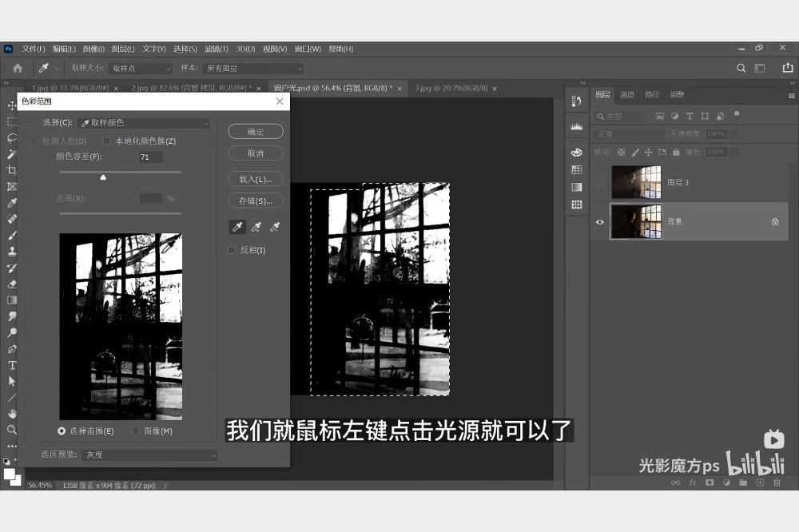Select the Brush tool
799x532 pixels.
point(12,236)
